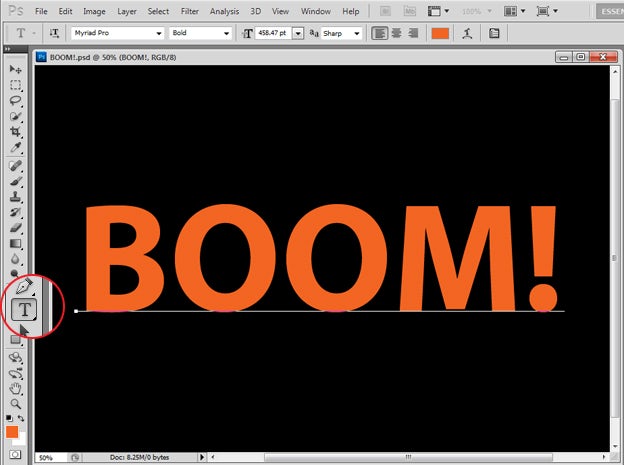
Task: Select the Move tool
Action: [15, 69]
